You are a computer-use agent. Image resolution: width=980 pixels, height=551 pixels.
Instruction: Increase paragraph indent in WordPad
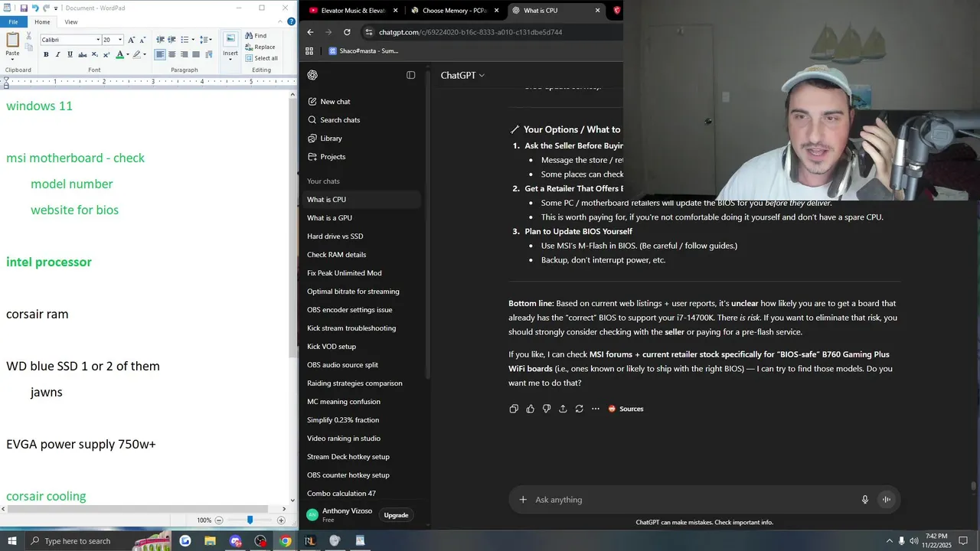tap(171, 40)
